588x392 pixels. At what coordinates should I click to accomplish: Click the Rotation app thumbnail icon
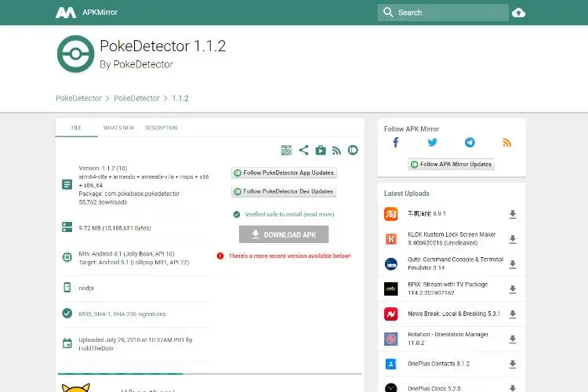pos(390,339)
